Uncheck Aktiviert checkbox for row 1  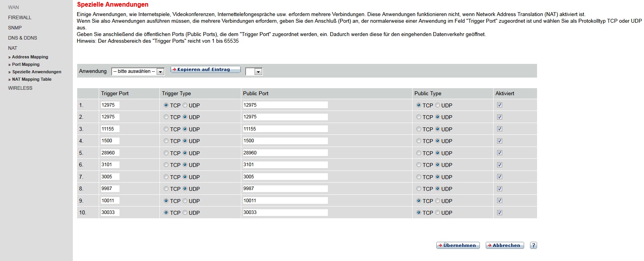point(499,105)
